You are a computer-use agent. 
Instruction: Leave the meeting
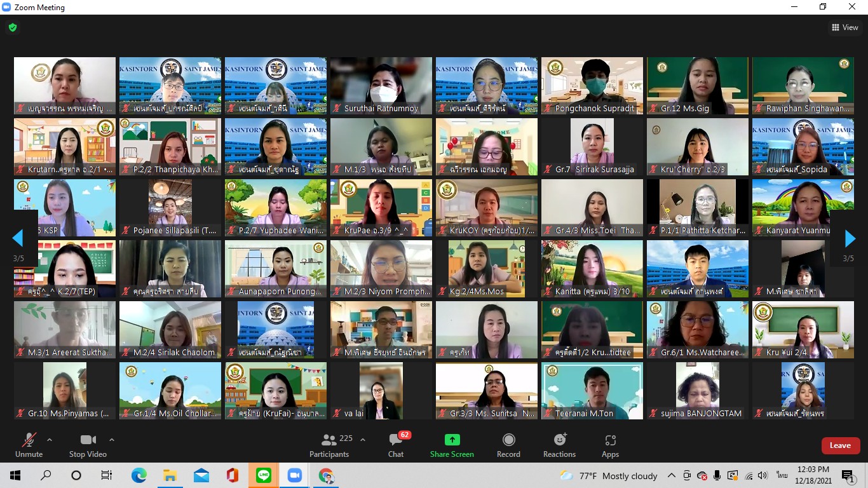[x=840, y=445]
